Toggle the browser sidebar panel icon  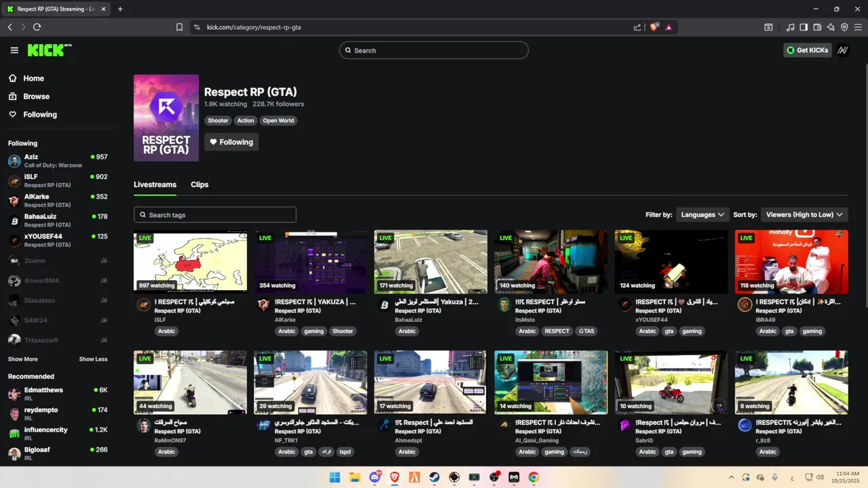pyautogui.click(x=804, y=27)
